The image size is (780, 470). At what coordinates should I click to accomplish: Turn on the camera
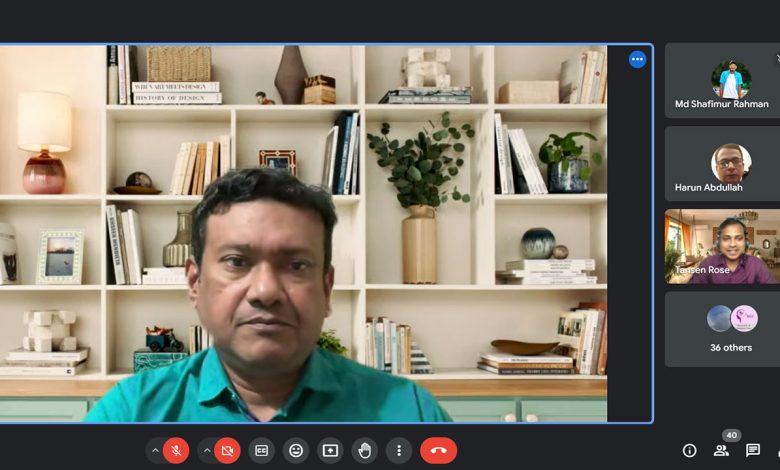click(228, 451)
